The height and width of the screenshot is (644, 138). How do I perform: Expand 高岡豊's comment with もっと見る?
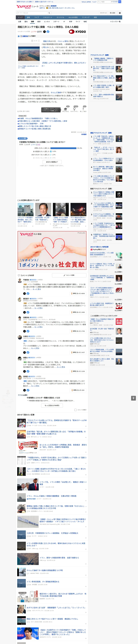35,386
